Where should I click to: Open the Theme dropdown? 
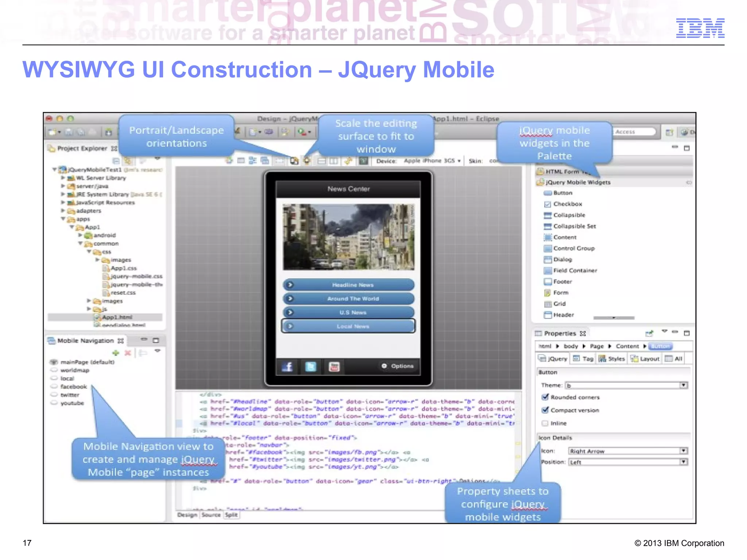pyautogui.click(x=684, y=385)
